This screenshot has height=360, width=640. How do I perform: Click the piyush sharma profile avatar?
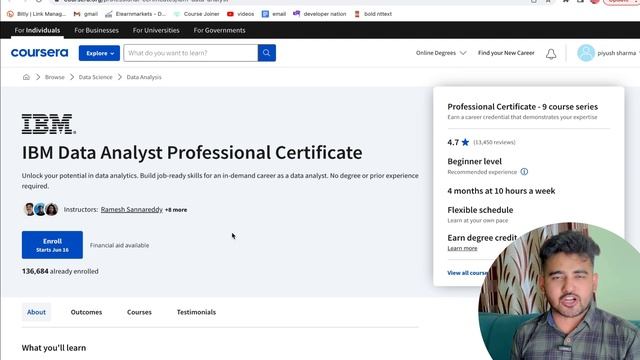click(x=586, y=53)
